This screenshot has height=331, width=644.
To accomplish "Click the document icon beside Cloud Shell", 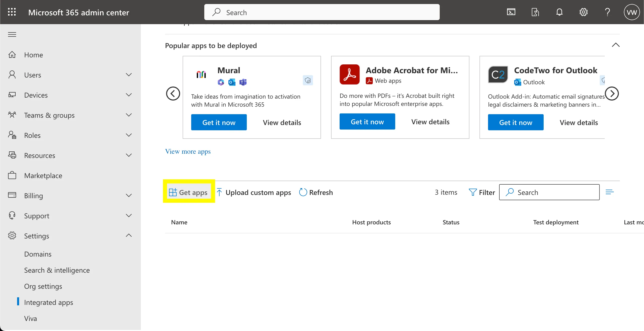I will coord(535,12).
